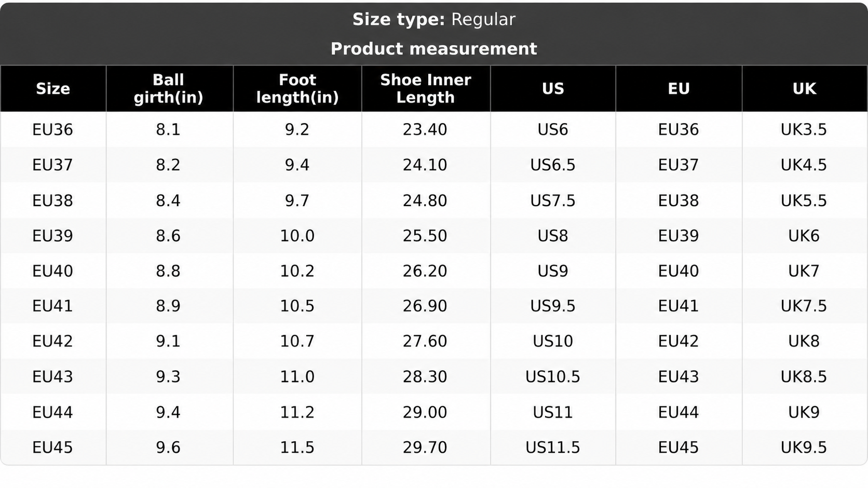Click the 25.50 shoe inner length value

(425, 236)
